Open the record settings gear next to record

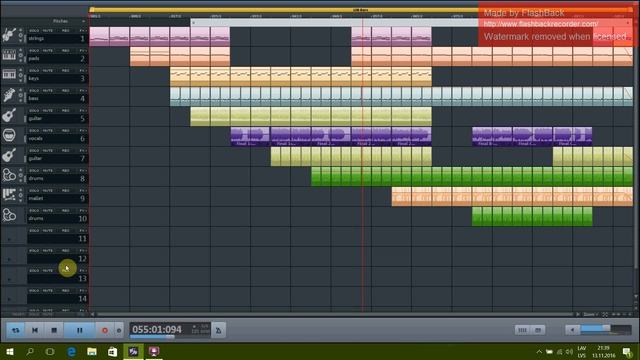coord(119,330)
